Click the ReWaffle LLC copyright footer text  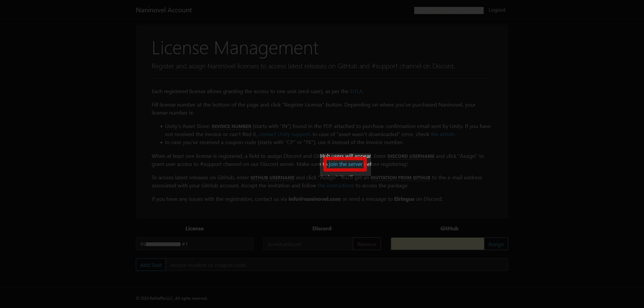click(172, 298)
